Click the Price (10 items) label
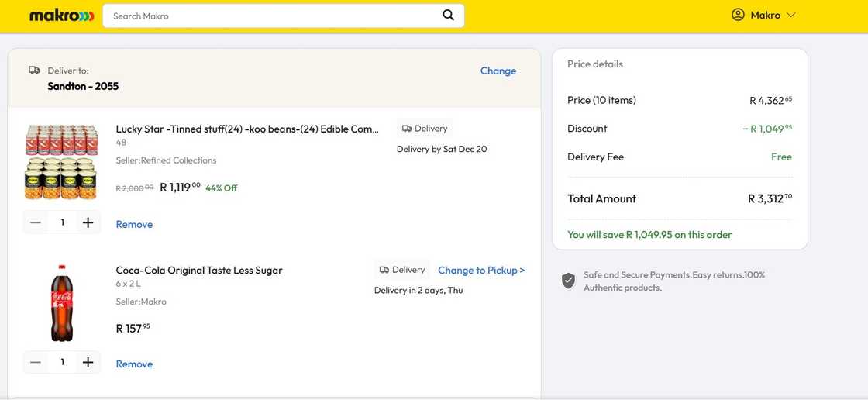The height and width of the screenshot is (400, 868). [601, 100]
